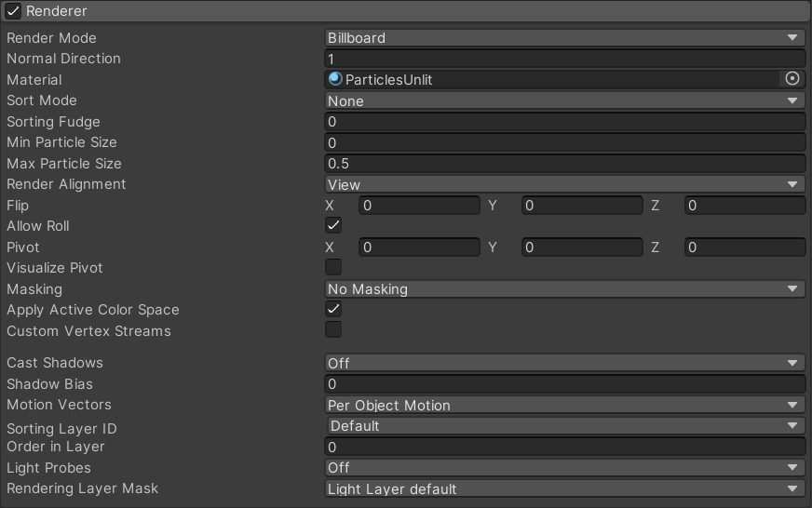Image resolution: width=812 pixels, height=508 pixels.
Task: Click the Min Particle Size label
Action: point(61,142)
